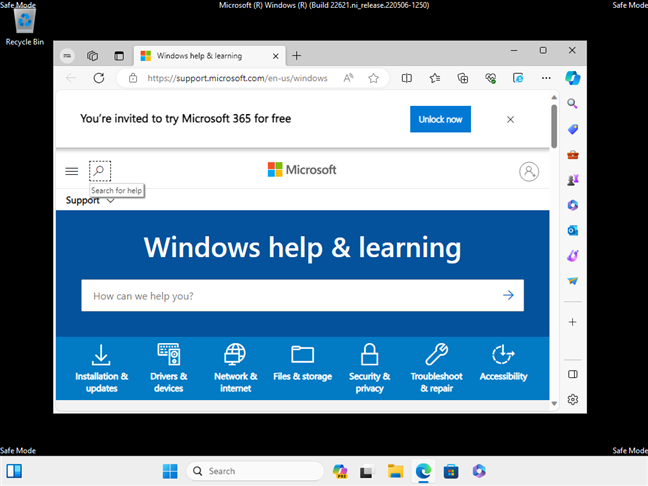This screenshot has height=486, width=648.
Task: Toggle the sidebar visibility icon
Action: [573, 374]
